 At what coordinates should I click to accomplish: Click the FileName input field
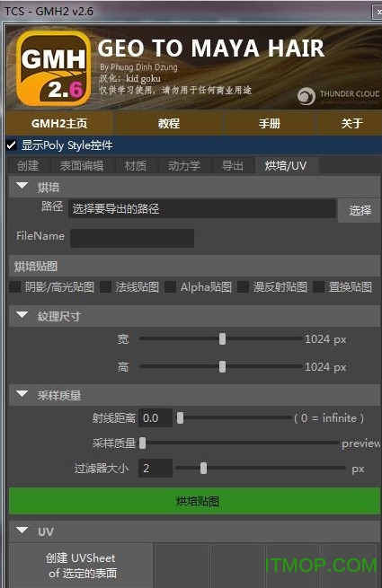point(132,238)
